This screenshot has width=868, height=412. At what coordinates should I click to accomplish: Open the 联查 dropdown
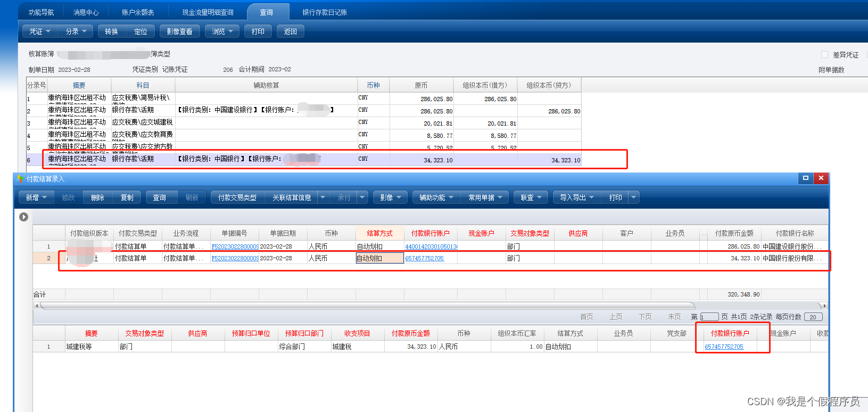(x=531, y=197)
